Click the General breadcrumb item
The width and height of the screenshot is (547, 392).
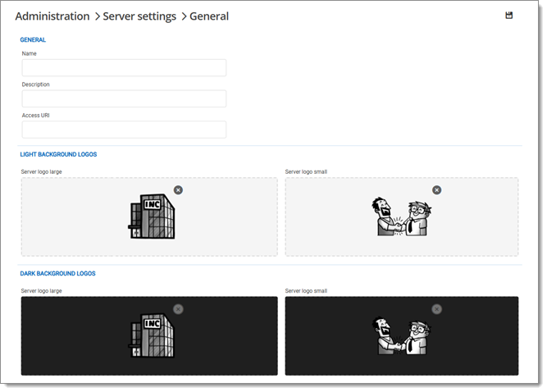point(209,16)
